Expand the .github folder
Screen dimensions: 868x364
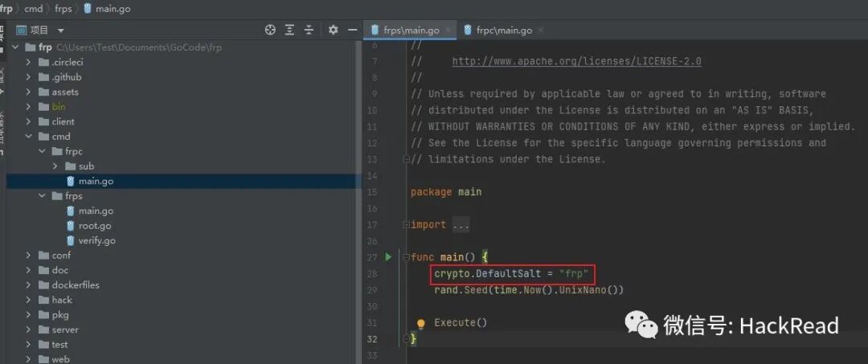tap(29, 77)
